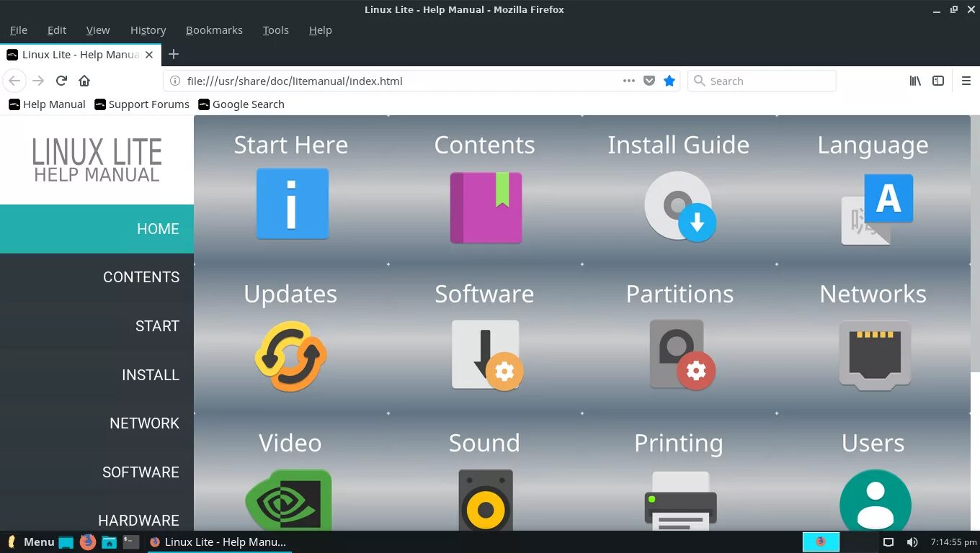The image size is (980, 553).
Task: Select Linux Lite Help Manual taskbar window button
Action: pos(218,541)
